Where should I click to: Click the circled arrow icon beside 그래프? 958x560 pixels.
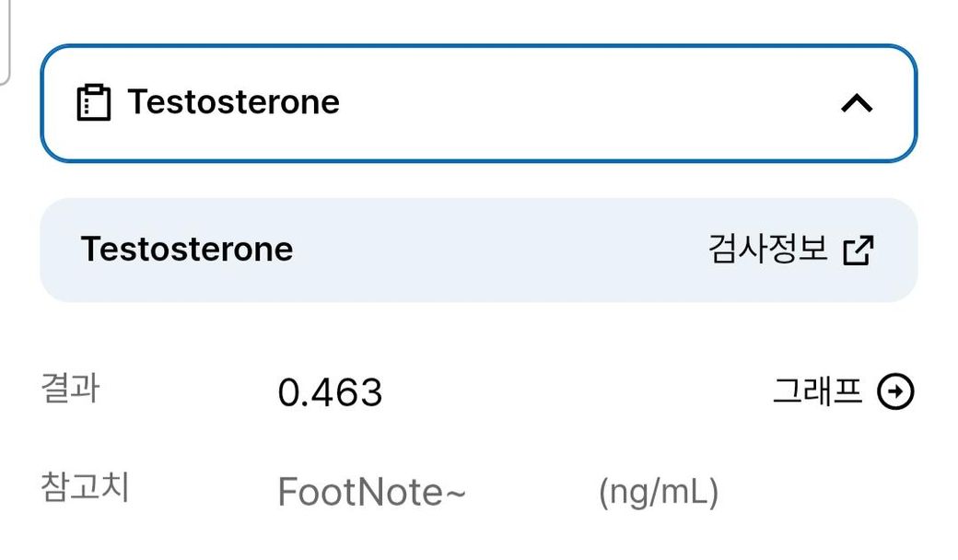(895, 392)
